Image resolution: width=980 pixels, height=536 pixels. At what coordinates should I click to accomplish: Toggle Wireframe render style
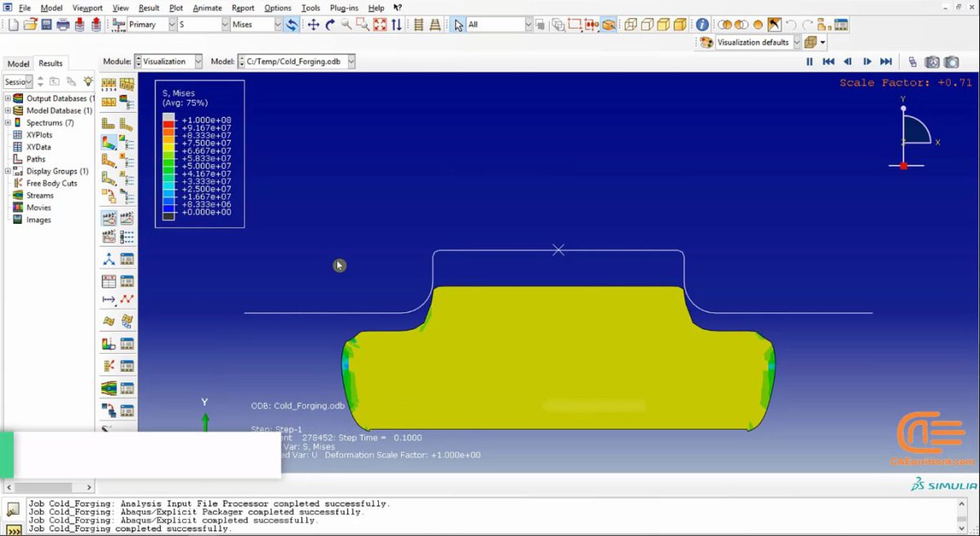[630, 25]
